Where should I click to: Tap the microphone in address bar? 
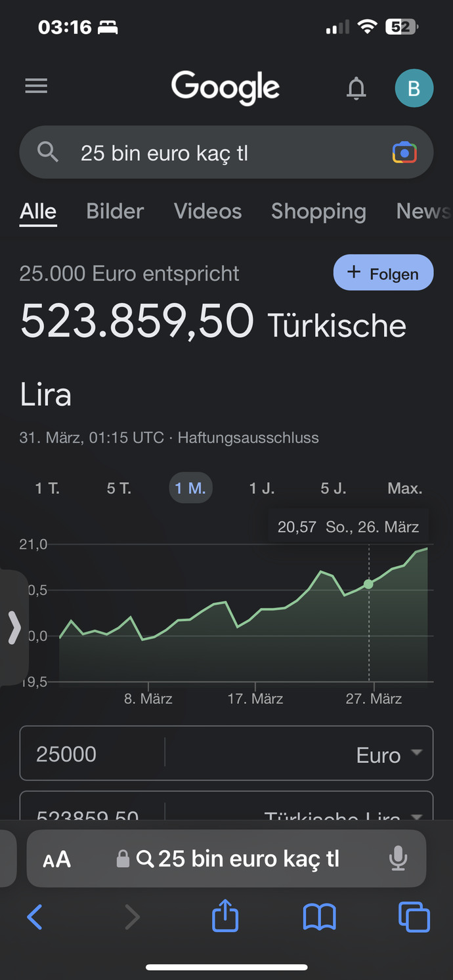coord(398,858)
